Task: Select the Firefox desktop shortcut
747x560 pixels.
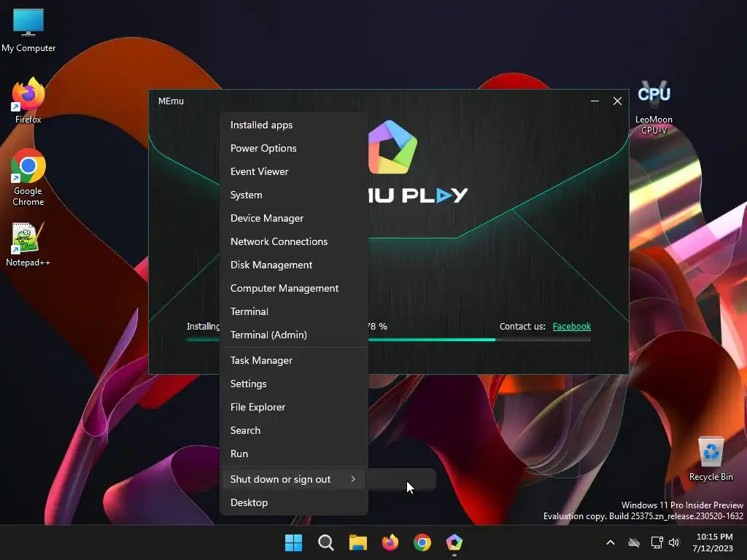Action: (28, 101)
